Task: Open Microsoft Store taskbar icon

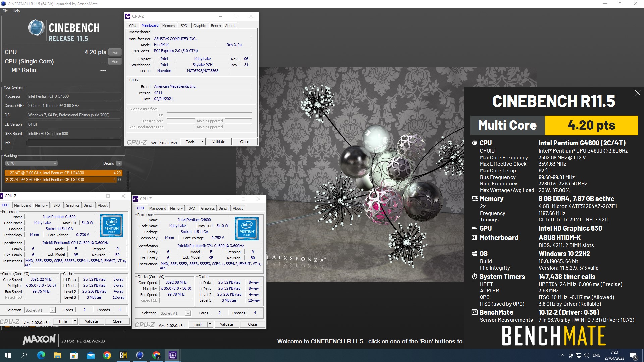Action: [74, 355]
